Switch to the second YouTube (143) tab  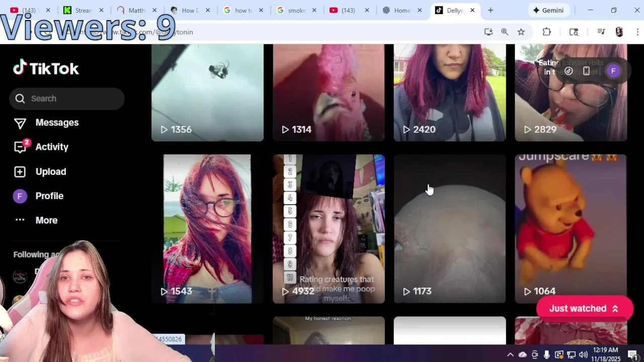[x=348, y=10]
